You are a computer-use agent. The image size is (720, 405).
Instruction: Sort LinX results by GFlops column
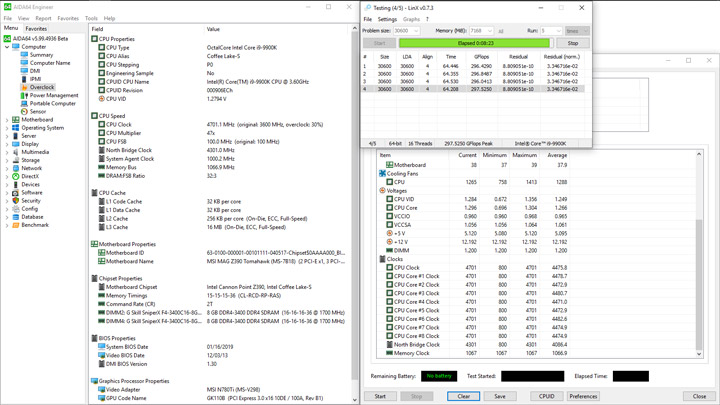point(481,57)
